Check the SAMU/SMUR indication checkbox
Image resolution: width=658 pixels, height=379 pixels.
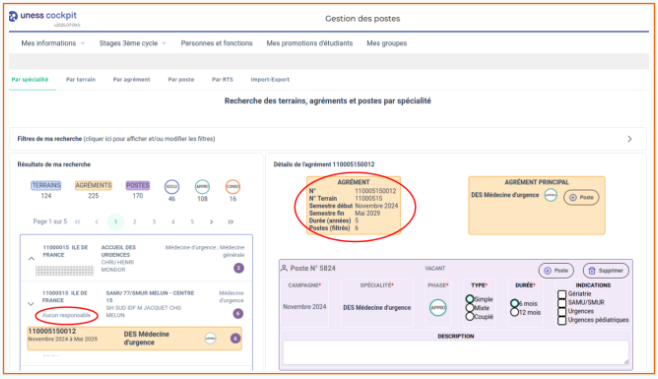click(x=562, y=303)
